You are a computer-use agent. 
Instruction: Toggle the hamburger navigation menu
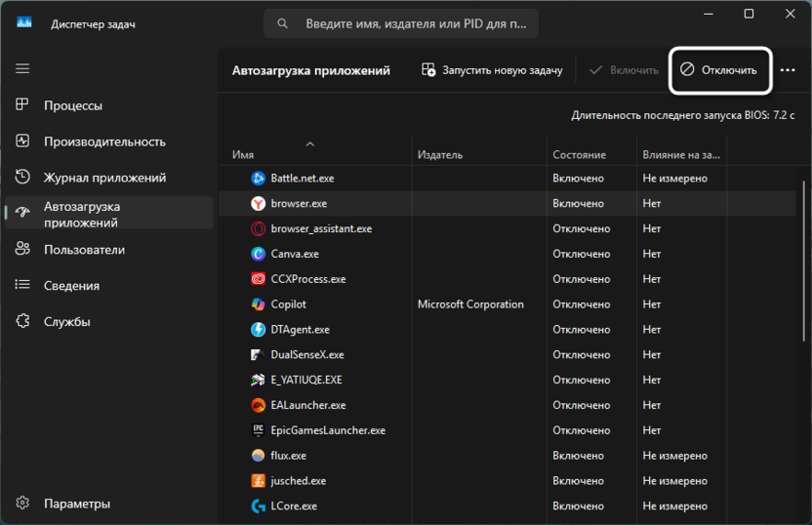pyautogui.click(x=22, y=69)
